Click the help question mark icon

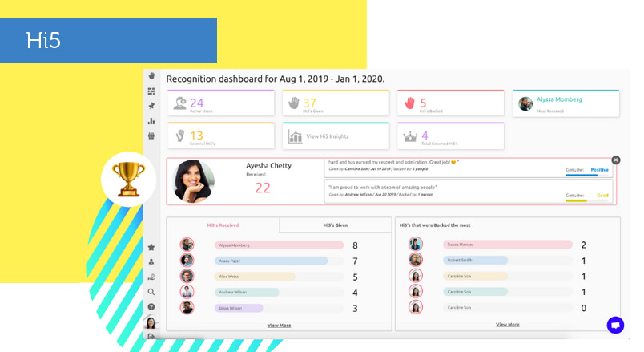click(x=151, y=306)
